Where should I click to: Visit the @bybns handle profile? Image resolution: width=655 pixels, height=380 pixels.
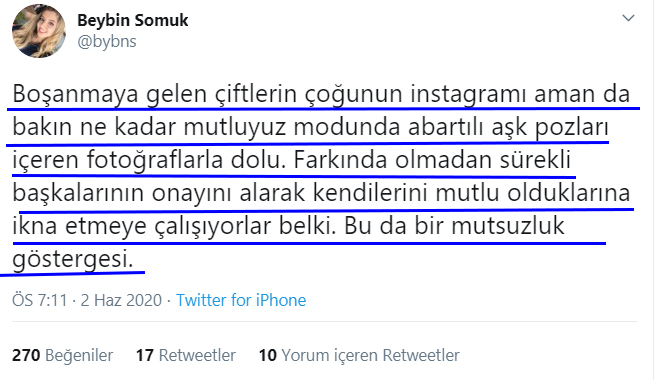(x=107, y=41)
